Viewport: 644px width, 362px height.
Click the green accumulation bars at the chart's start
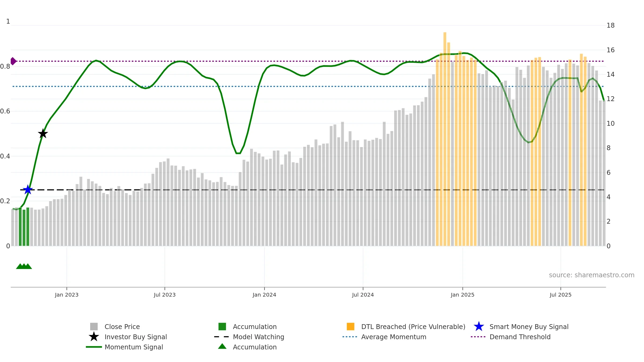[x=24, y=227]
